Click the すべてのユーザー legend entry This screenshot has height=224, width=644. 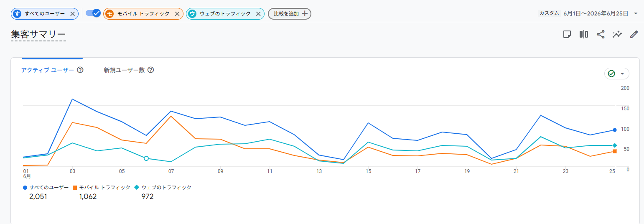[46, 188]
